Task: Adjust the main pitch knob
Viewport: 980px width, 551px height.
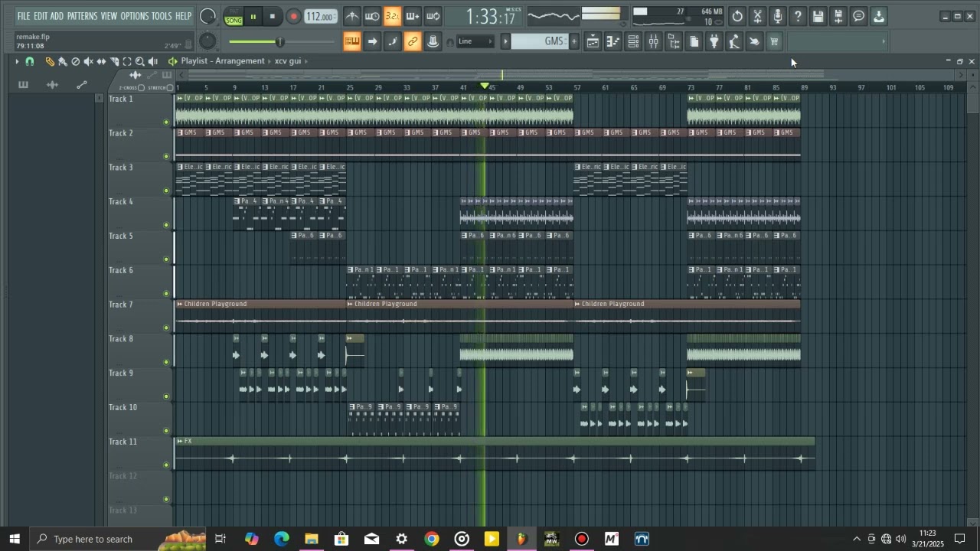Action: coord(207,41)
